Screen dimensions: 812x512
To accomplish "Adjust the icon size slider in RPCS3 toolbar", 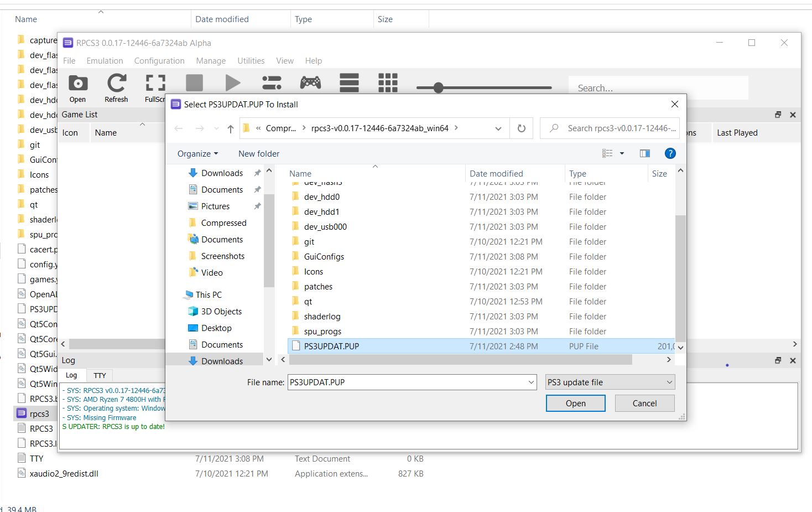I will pyautogui.click(x=439, y=87).
